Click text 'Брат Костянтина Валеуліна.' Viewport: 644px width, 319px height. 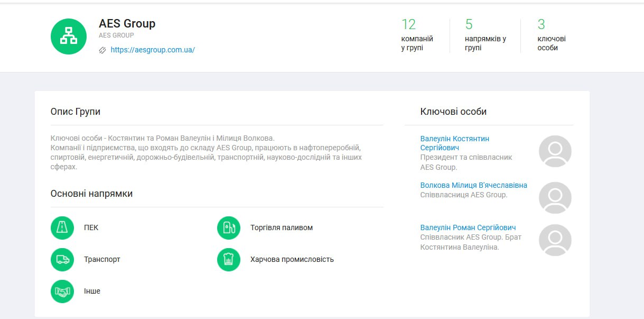(471, 242)
